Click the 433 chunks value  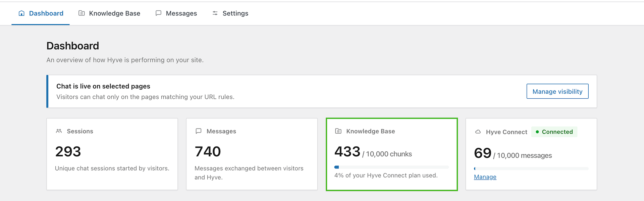[347, 152]
